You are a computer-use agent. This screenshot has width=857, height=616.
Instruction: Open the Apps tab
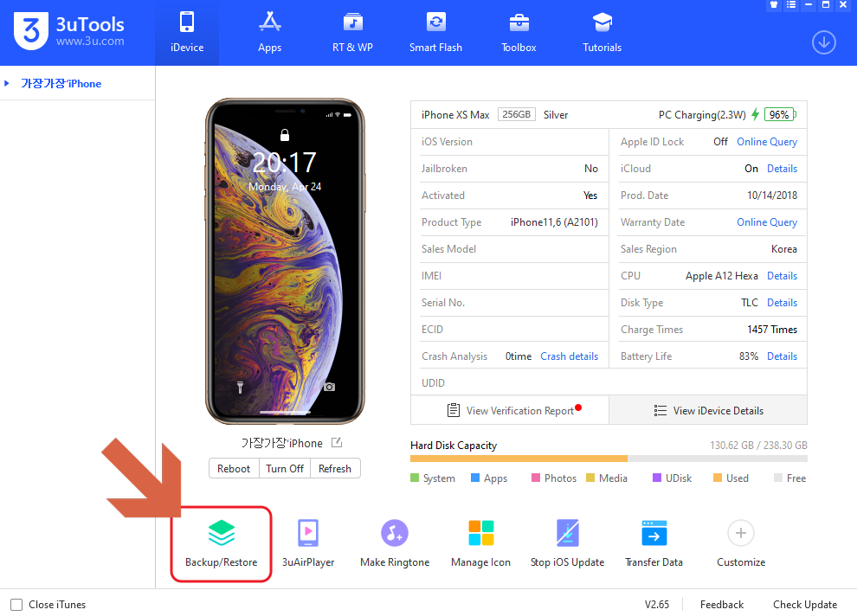pyautogui.click(x=269, y=33)
